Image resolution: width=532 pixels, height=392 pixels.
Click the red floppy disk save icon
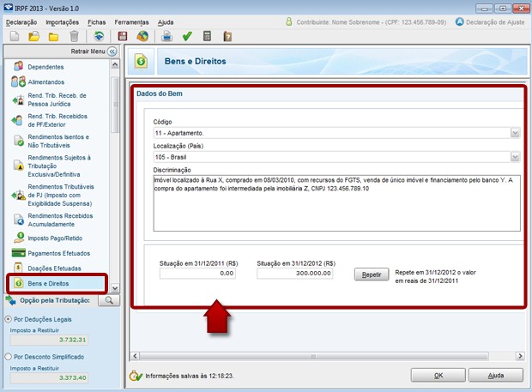pos(122,36)
